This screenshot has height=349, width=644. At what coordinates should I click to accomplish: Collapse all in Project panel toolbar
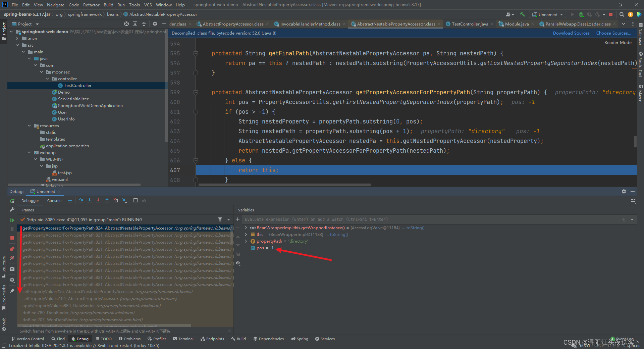(144, 24)
